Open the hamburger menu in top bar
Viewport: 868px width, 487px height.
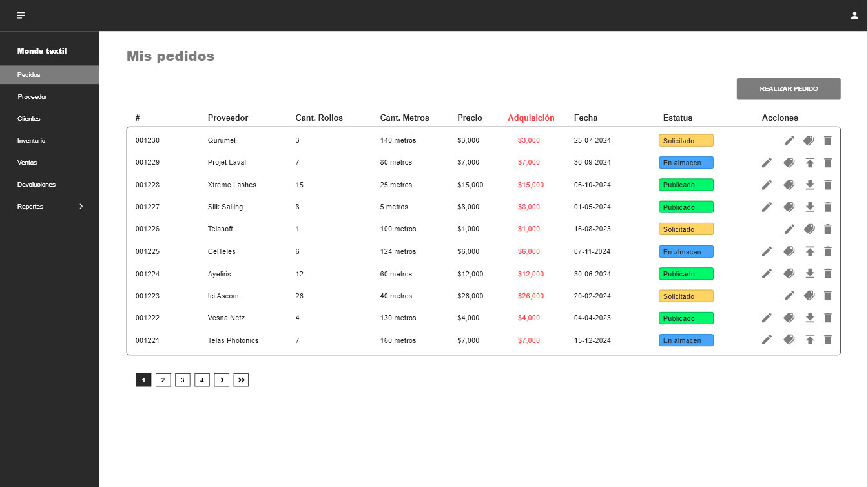click(21, 16)
